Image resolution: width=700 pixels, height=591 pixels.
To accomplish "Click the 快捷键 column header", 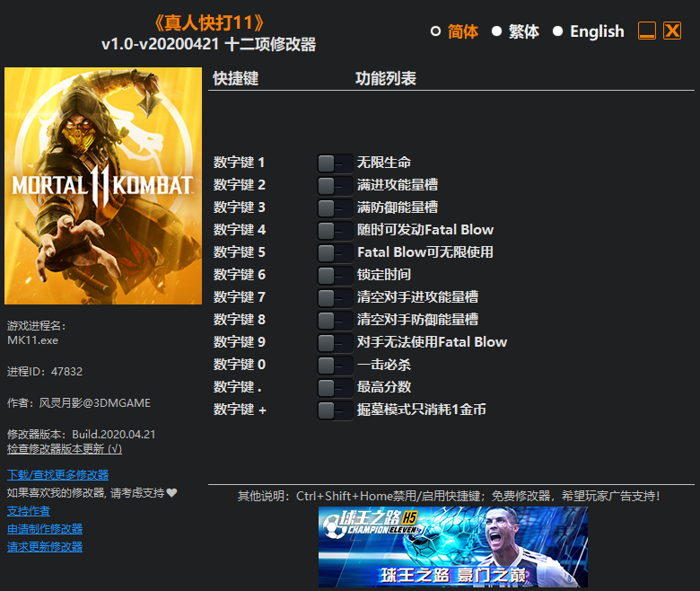I will tap(236, 79).
